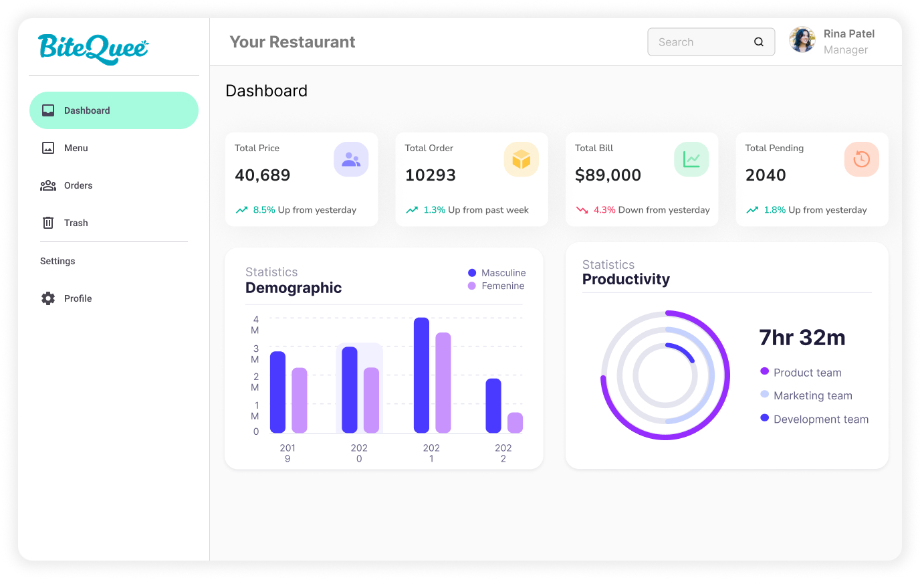Viewport: 924px width, 580px height.
Task: Click the Demographic chart title
Action: (x=294, y=288)
